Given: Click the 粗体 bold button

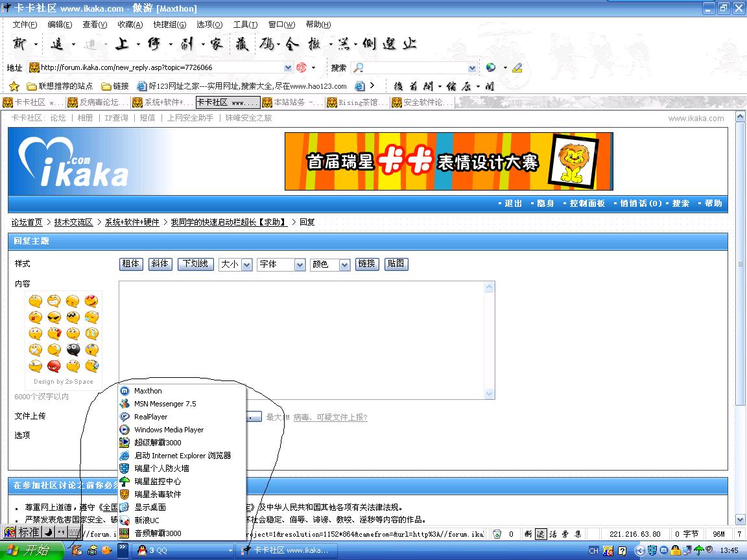Looking at the screenshot, I should (x=131, y=264).
